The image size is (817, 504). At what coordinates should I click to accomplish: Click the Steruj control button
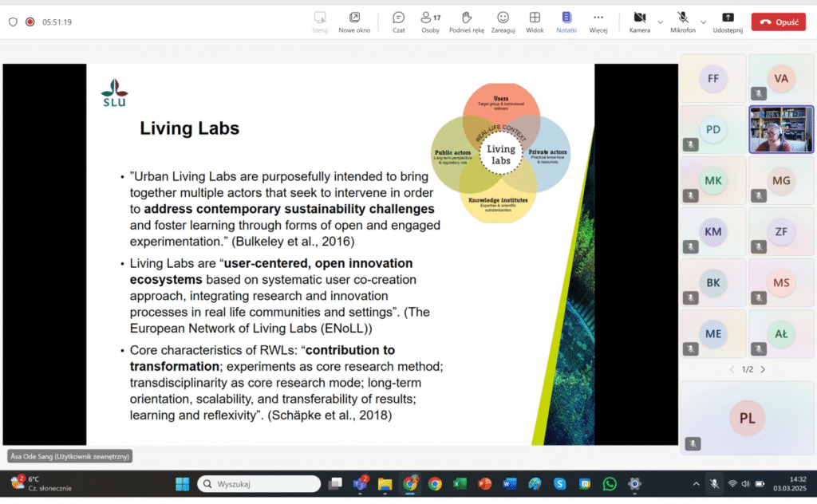(320, 22)
